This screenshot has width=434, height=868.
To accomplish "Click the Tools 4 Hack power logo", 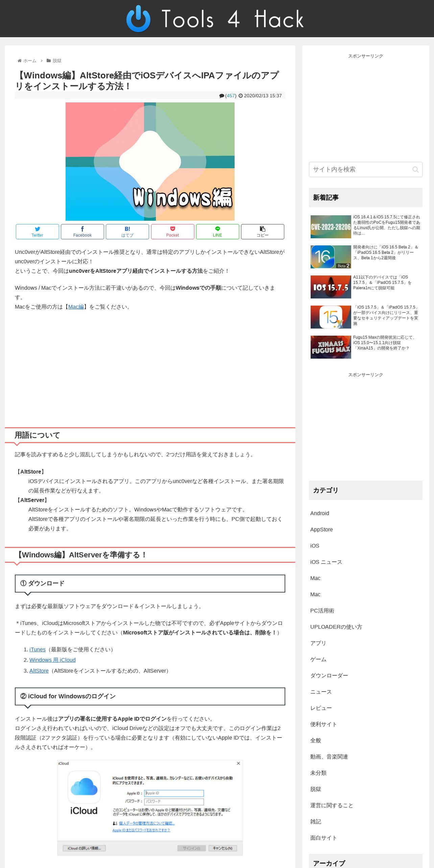I will click(x=138, y=19).
